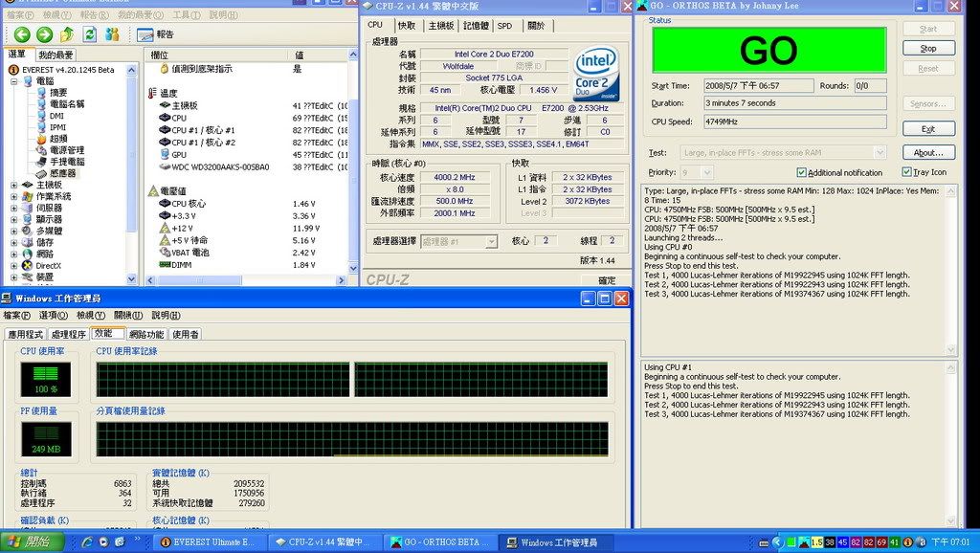Click the green tray indicator showing 41

(895, 542)
